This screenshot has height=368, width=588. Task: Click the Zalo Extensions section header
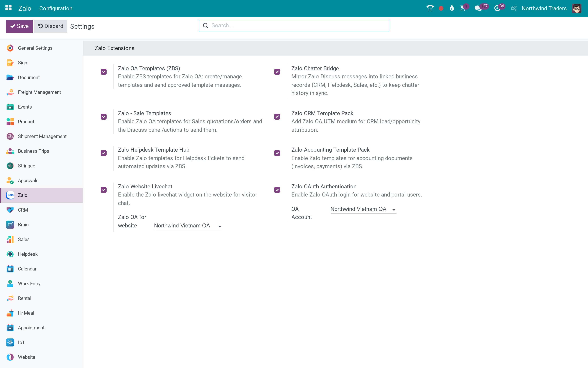click(x=114, y=48)
